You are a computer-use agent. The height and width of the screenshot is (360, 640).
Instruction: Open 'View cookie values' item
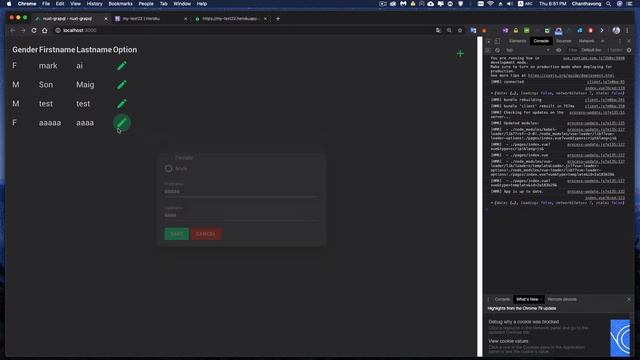point(508,341)
